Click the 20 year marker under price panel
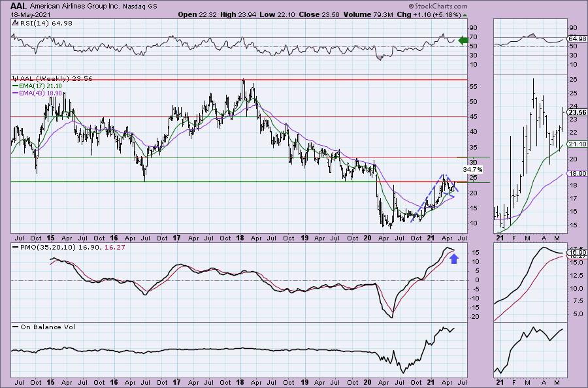The image size is (588, 388). pos(367,238)
